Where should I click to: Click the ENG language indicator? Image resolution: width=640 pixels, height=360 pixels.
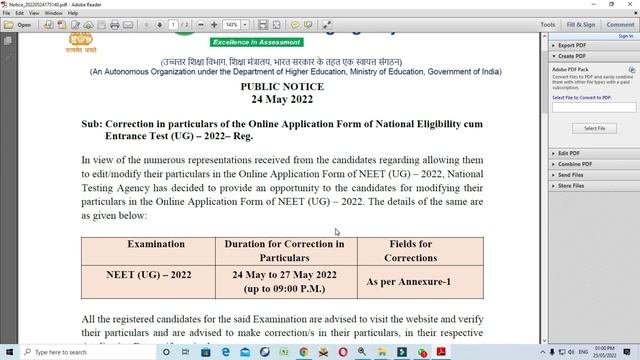tap(584, 352)
